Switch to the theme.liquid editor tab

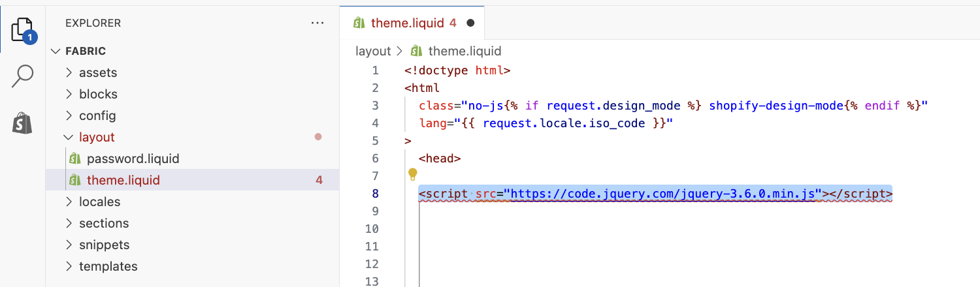(x=408, y=23)
